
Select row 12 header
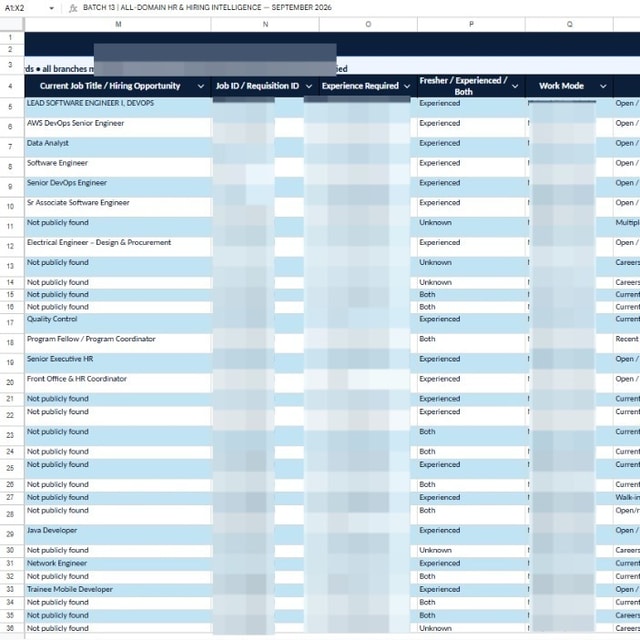[x=11, y=246]
